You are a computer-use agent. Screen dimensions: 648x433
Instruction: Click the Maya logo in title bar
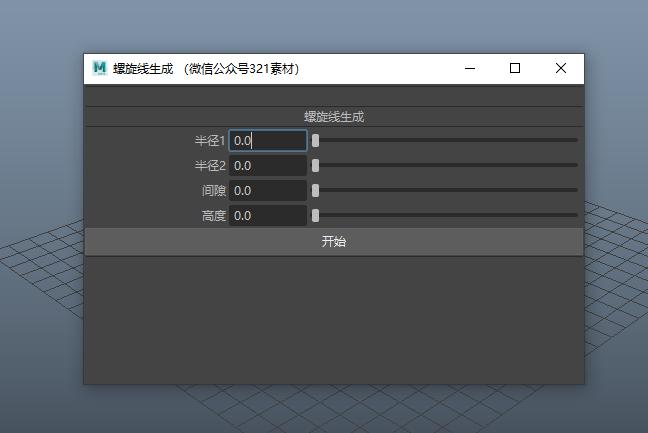tap(99, 68)
